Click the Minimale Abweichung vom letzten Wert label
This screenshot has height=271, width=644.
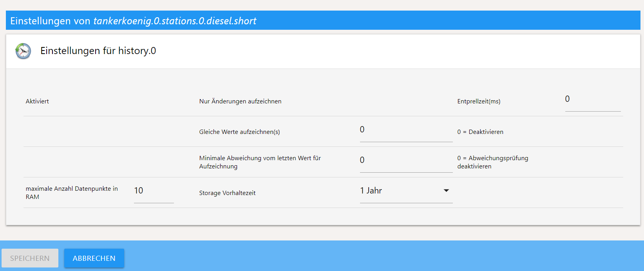point(260,162)
